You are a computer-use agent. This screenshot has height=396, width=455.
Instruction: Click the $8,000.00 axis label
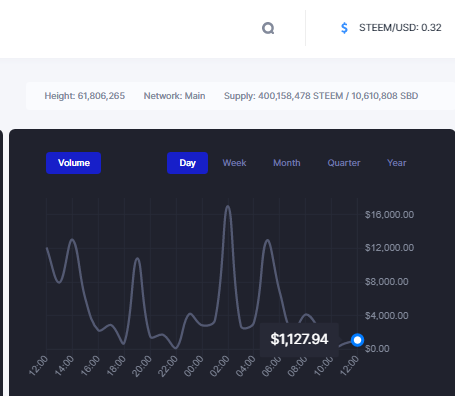tap(387, 282)
